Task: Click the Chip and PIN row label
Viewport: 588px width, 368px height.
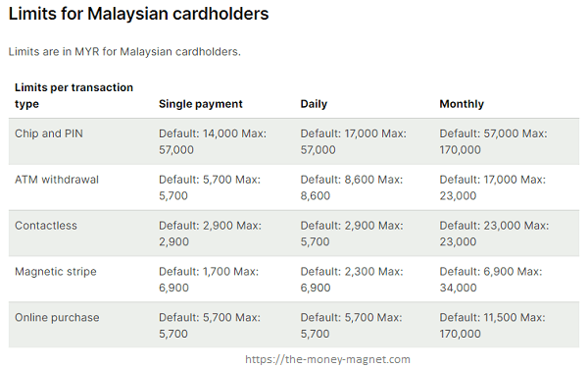Action: pos(49,133)
